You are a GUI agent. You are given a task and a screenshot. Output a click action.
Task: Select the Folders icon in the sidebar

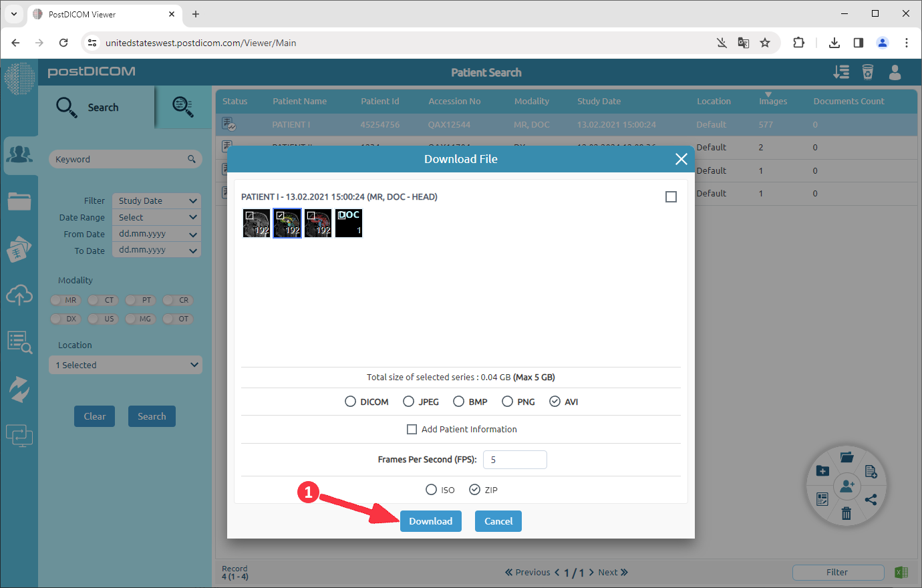tap(20, 202)
